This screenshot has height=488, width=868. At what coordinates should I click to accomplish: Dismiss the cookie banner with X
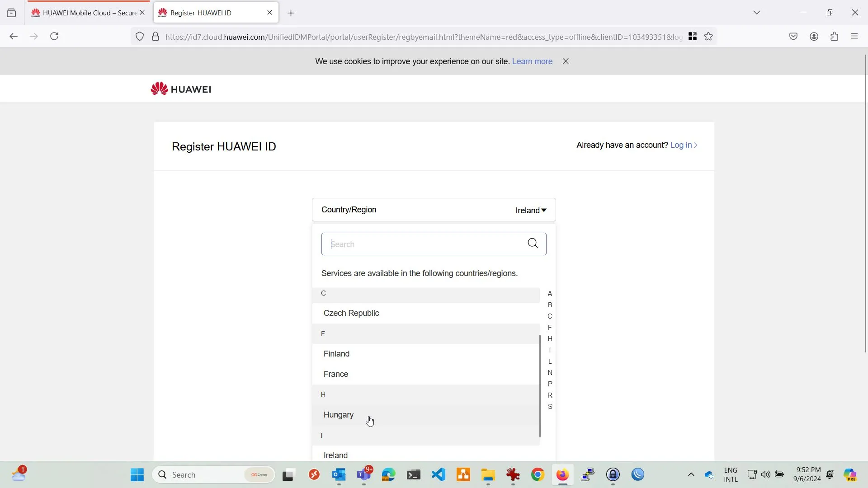point(566,61)
